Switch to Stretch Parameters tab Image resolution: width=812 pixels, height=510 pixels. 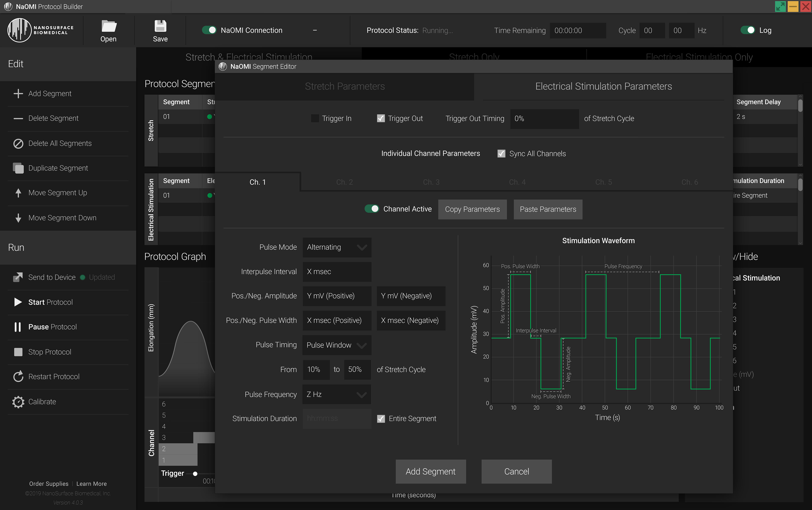(345, 86)
